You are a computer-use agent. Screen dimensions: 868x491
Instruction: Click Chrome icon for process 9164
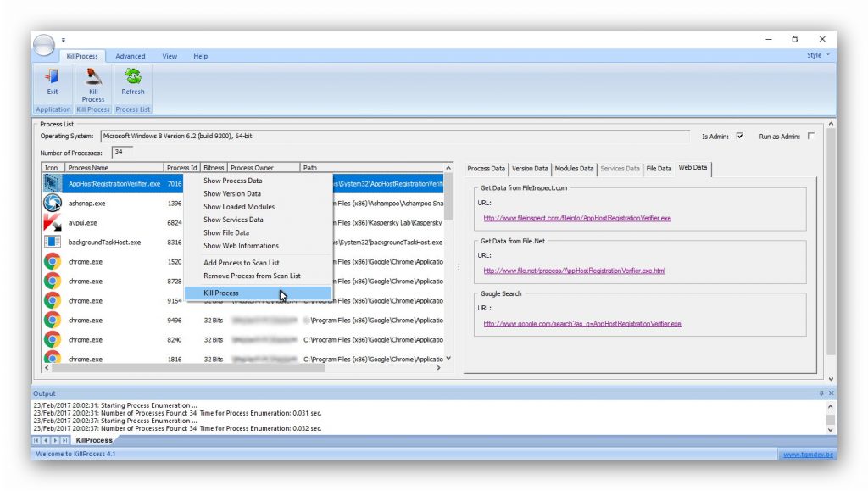53,300
